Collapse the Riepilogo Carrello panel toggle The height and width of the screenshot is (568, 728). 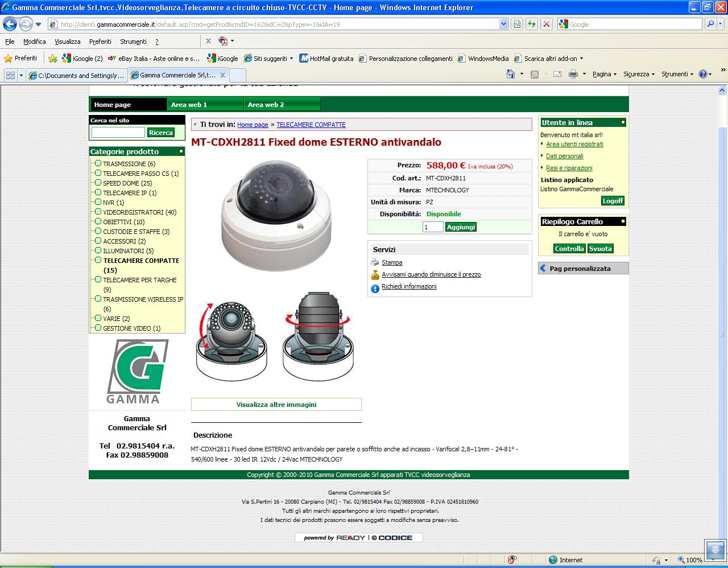(x=623, y=221)
